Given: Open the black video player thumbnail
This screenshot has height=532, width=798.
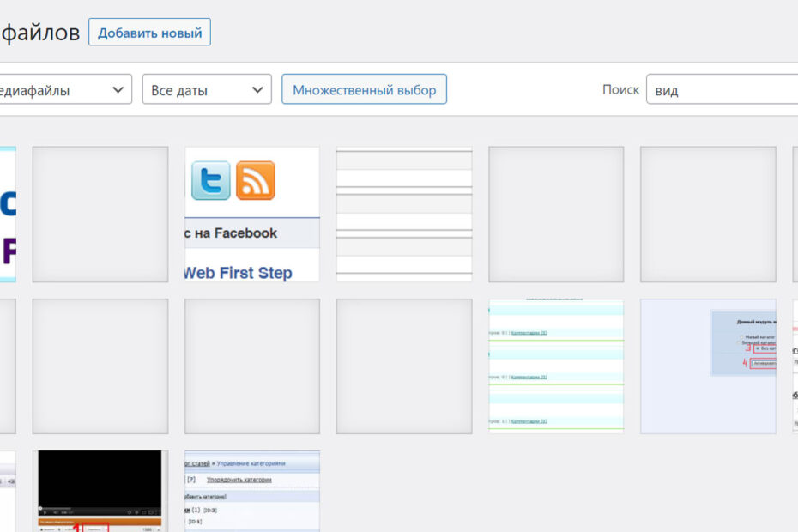Looking at the screenshot, I should (100, 492).
